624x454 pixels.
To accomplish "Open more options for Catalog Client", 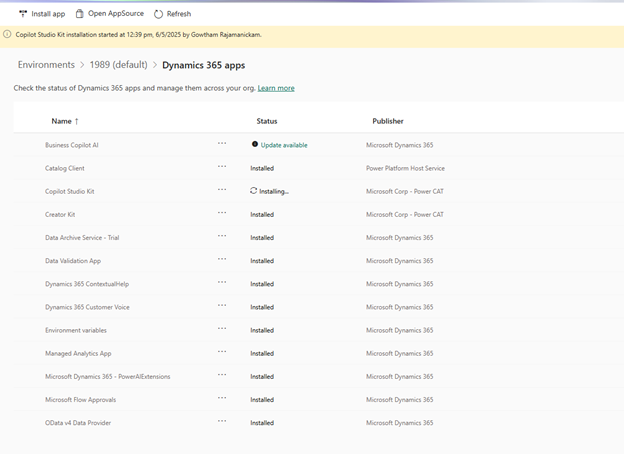I will click(222, 167).
